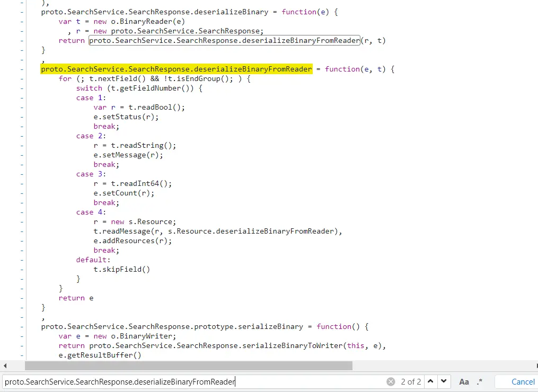Toggle match case (Aa) option

click(464, 382)
